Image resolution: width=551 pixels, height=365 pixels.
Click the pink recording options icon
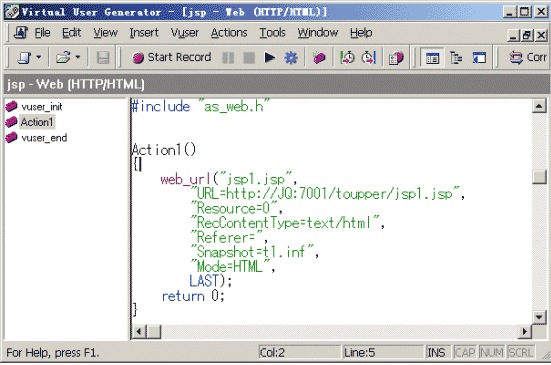[319, 57]
